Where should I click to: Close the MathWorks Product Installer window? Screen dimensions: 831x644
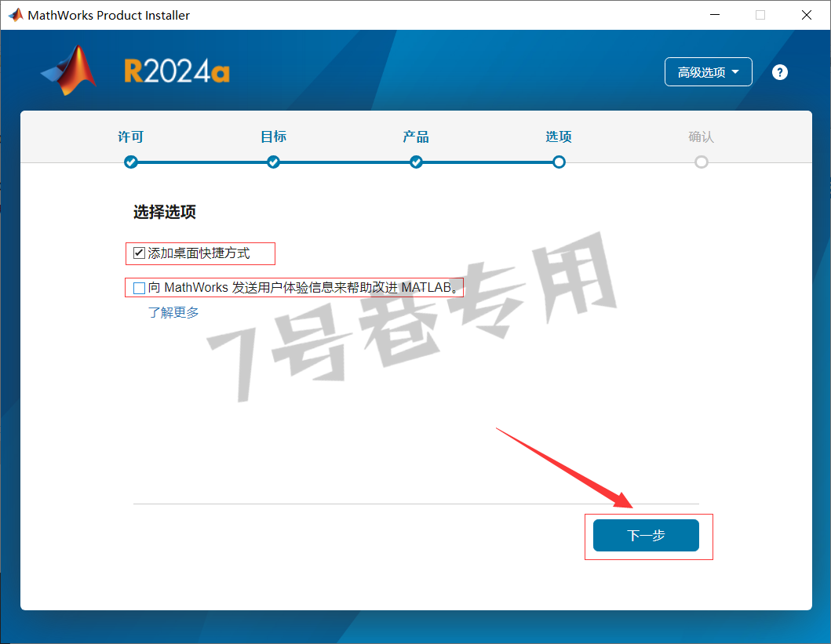807,15
